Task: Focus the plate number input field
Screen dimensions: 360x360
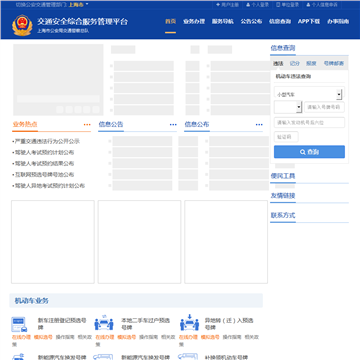Action: tap(324, 107)
